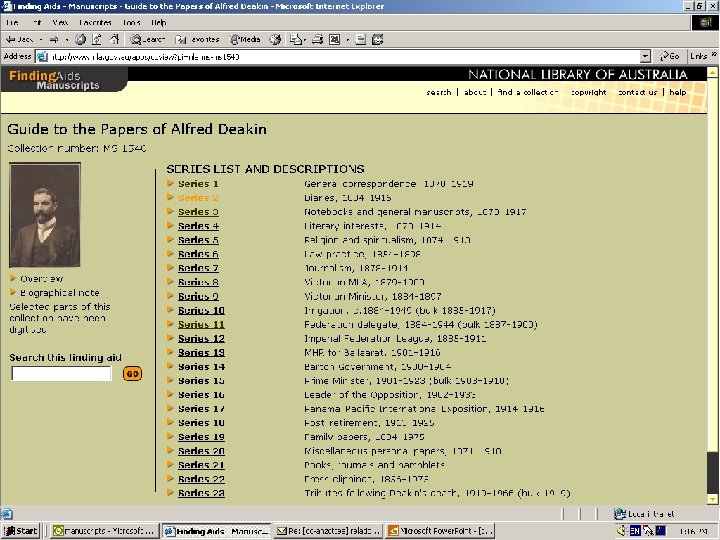Click orange arrow bullet beside Series 4
The height and width of the screenshot is (540, 720).
170,225
